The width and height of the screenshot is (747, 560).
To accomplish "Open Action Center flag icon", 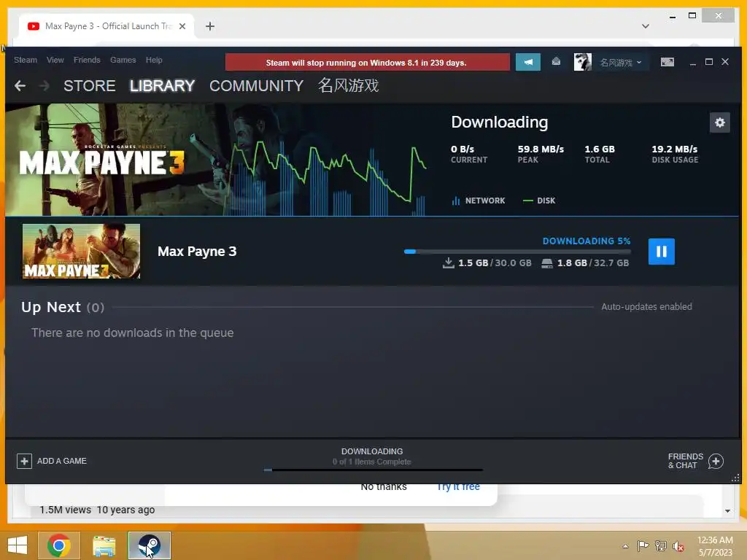I will click(643, 546).
